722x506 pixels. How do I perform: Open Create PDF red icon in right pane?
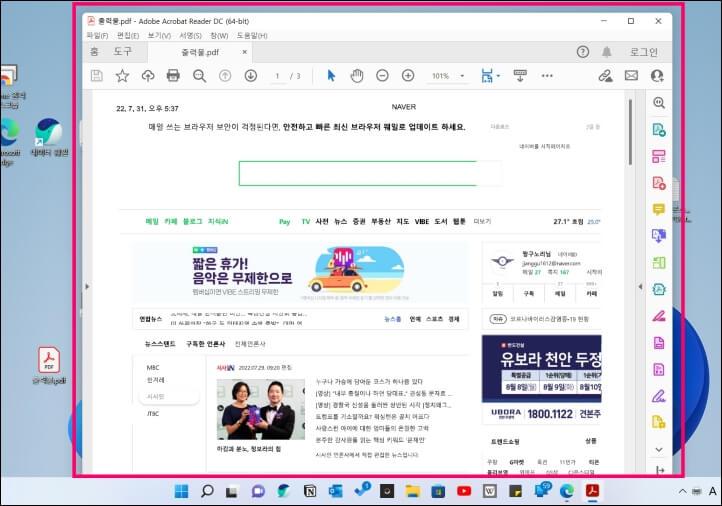point(659,183)
